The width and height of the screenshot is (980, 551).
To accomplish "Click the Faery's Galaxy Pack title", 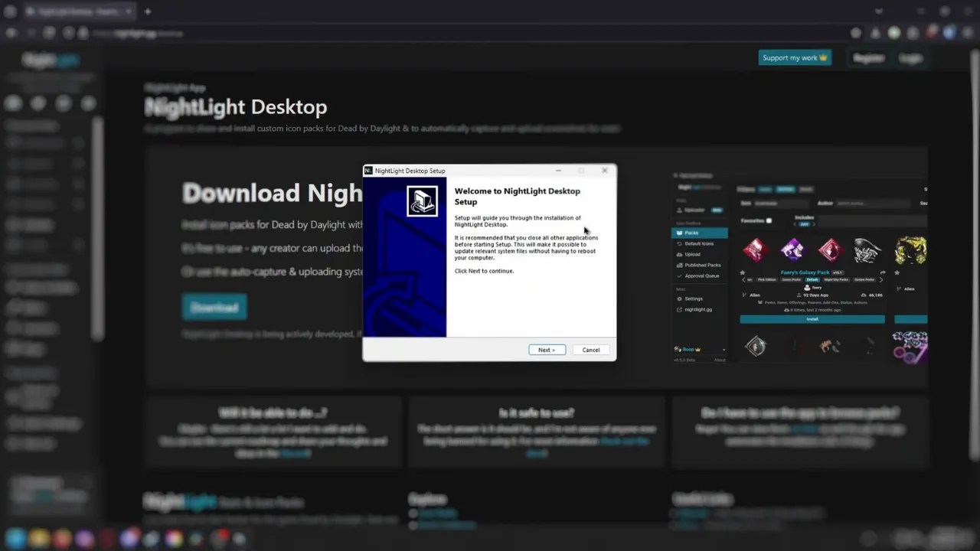I will point(805,272).
